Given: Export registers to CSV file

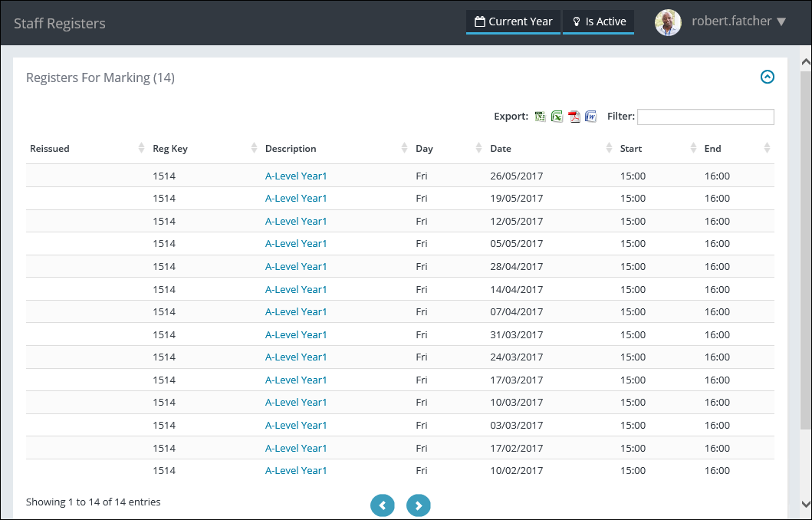Looking at the screenshot, I should point(541,117).
